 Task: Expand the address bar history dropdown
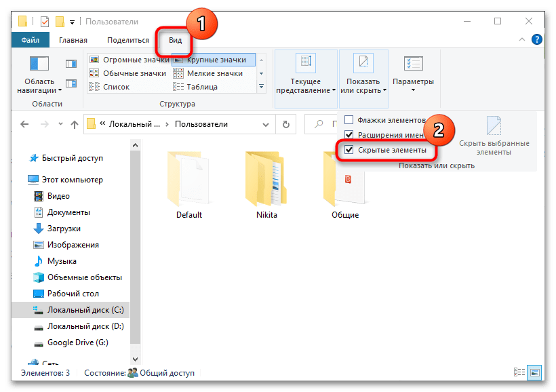266,125
